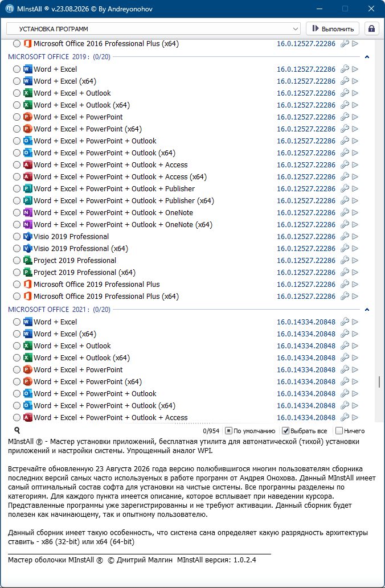Click version of Office 2016 Professional Plus (x64)
Image resolution: width=385 pixels, height=588 pixels.
[x=306, y=44]
